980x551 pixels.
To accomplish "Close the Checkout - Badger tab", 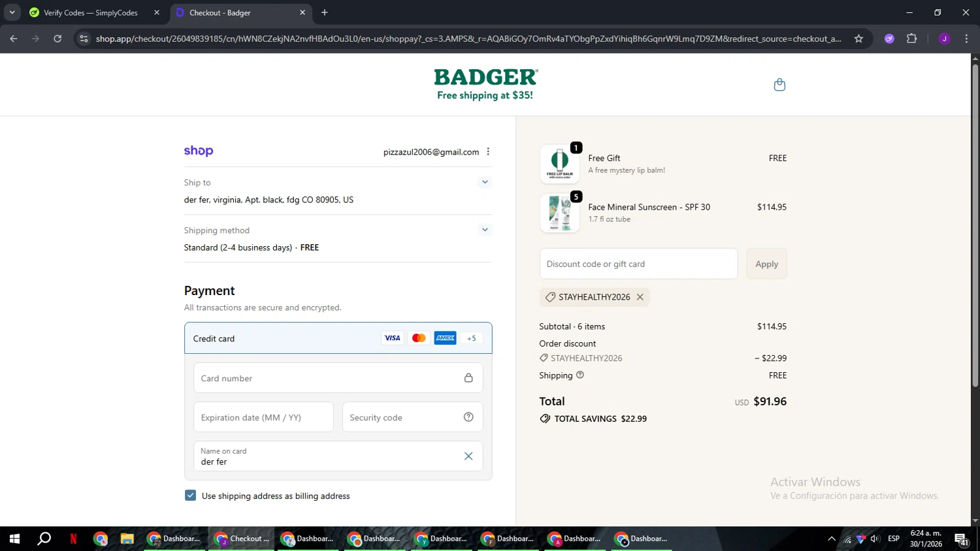I will [302, 12].
